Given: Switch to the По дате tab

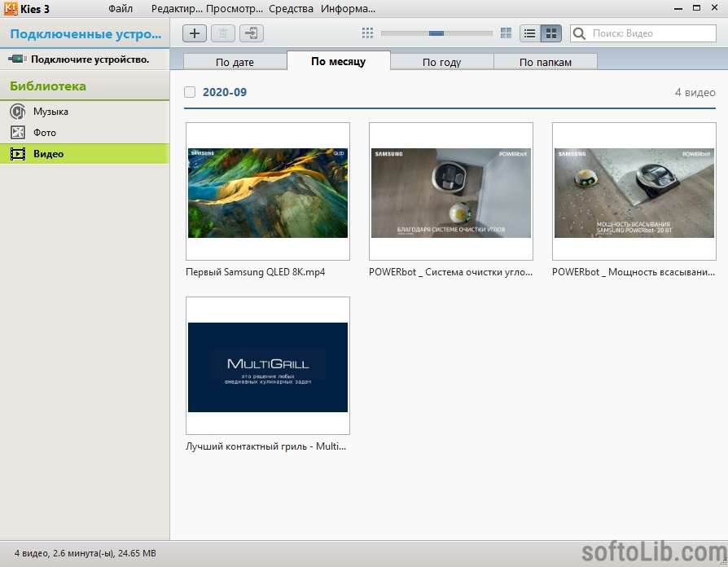Looking at the screenshot, I should [x=235, y=62].
